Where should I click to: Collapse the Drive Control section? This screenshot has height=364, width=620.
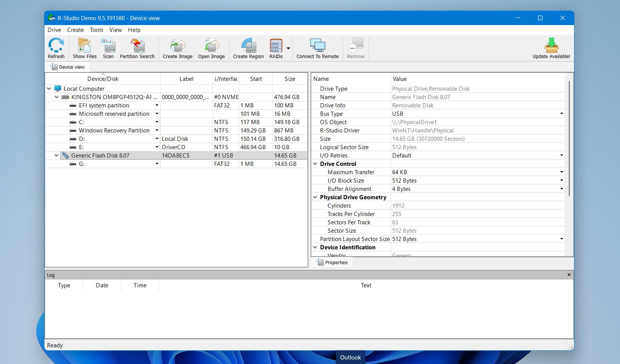point(315,164)
